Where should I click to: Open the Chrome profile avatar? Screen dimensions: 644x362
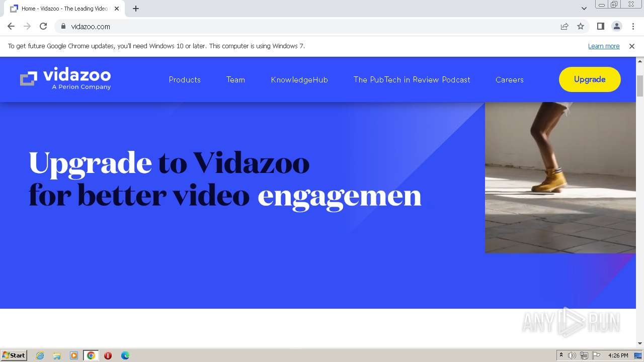(616, 26)
